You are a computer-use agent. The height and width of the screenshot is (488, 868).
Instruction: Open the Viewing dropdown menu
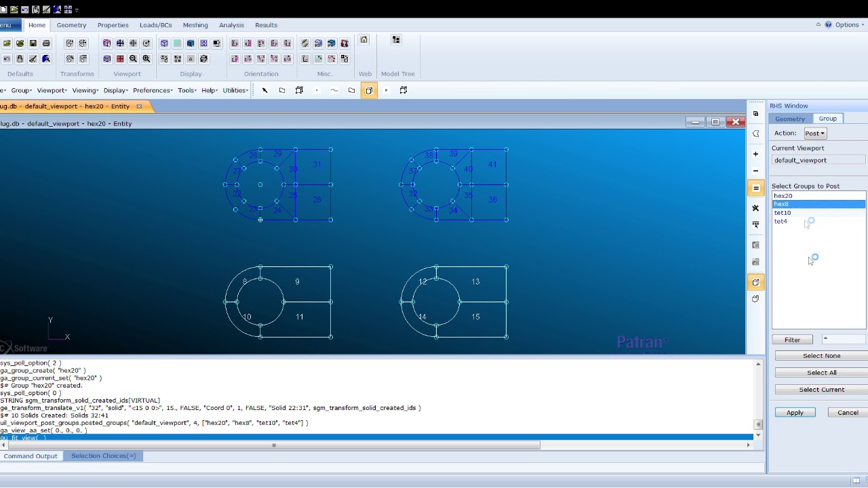click(85, 90)
